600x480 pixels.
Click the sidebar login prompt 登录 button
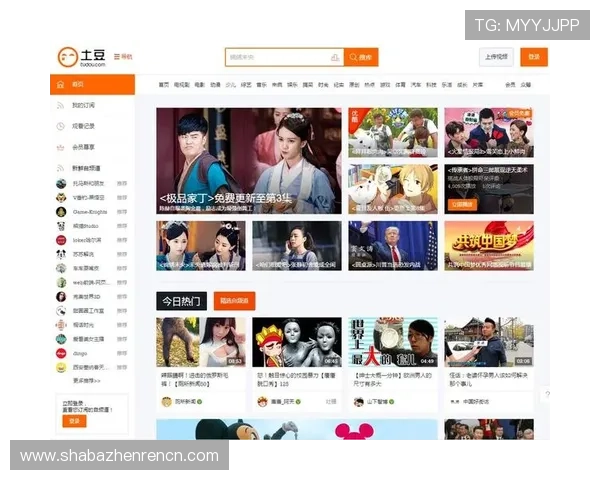74,421
